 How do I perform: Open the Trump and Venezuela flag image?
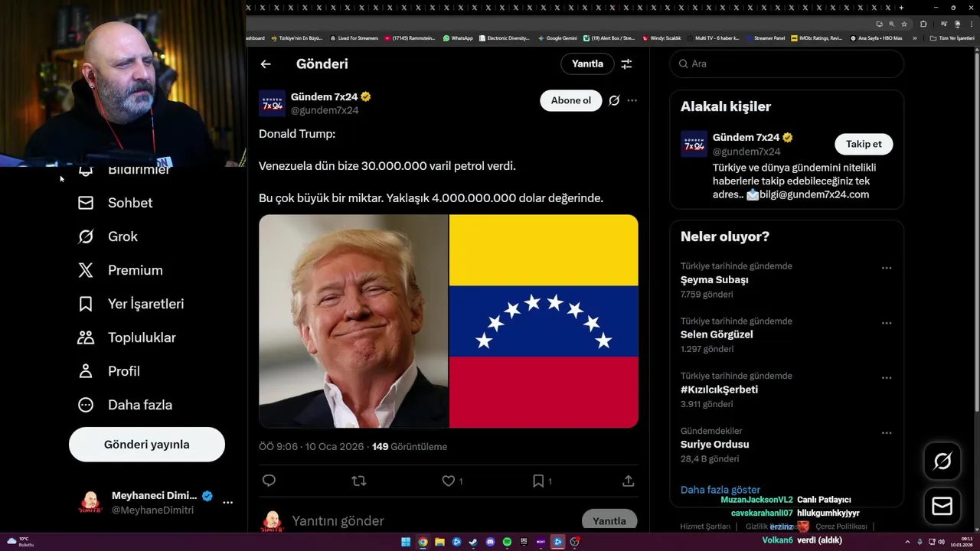click(449, 321)
